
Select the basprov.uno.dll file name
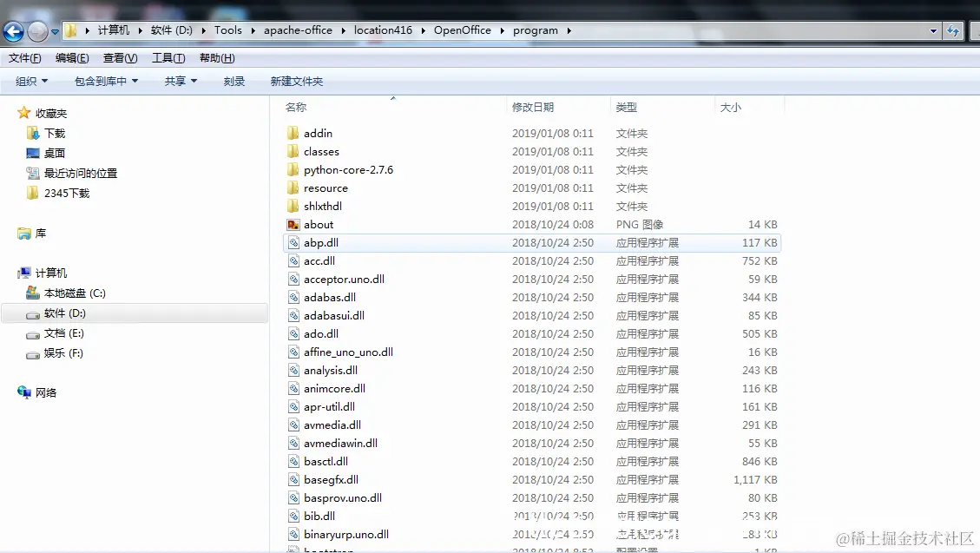pyautogui.click(x=343, y=497)
